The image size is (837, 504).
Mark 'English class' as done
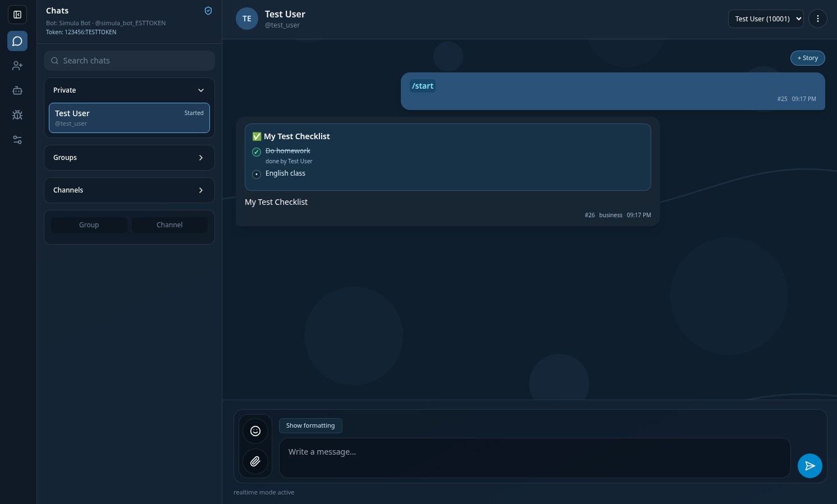point(257,175)
